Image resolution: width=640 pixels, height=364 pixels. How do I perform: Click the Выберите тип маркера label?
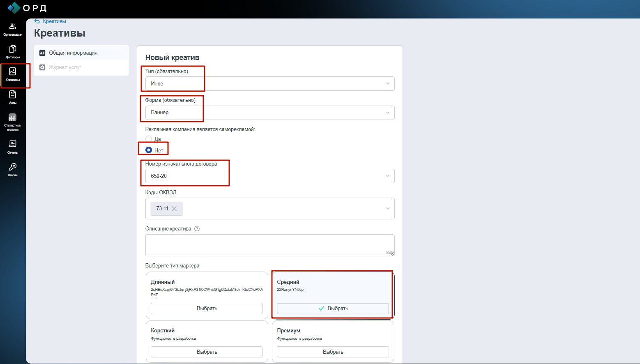172,266
